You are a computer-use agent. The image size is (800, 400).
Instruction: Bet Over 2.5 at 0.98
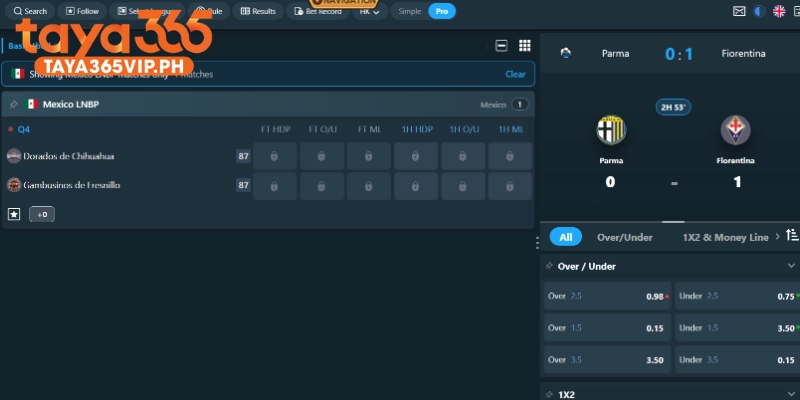[607, 296]
